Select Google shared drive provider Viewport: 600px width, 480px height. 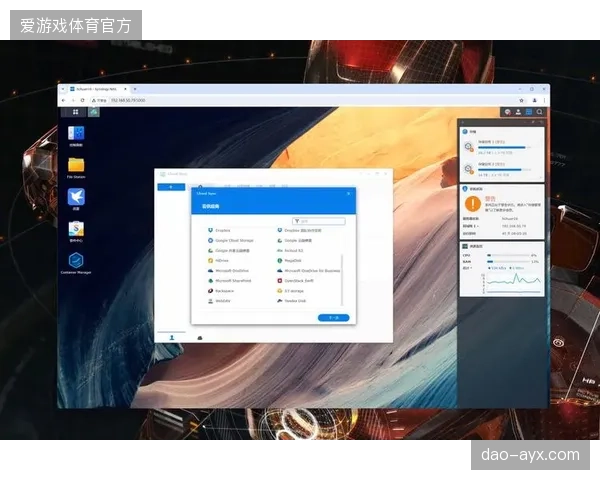(x=229, y=250)
